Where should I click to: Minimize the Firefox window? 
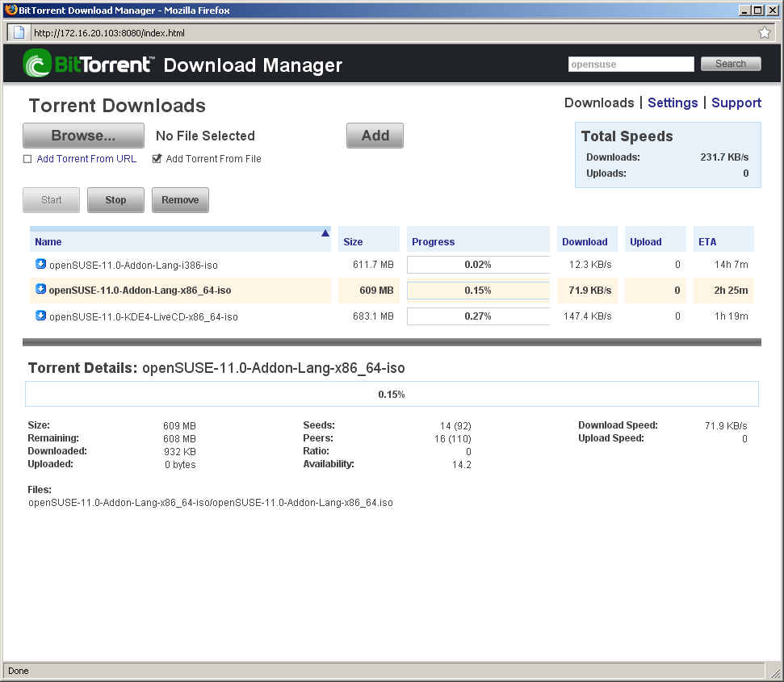pyautogui.click(x=745, y=10)
